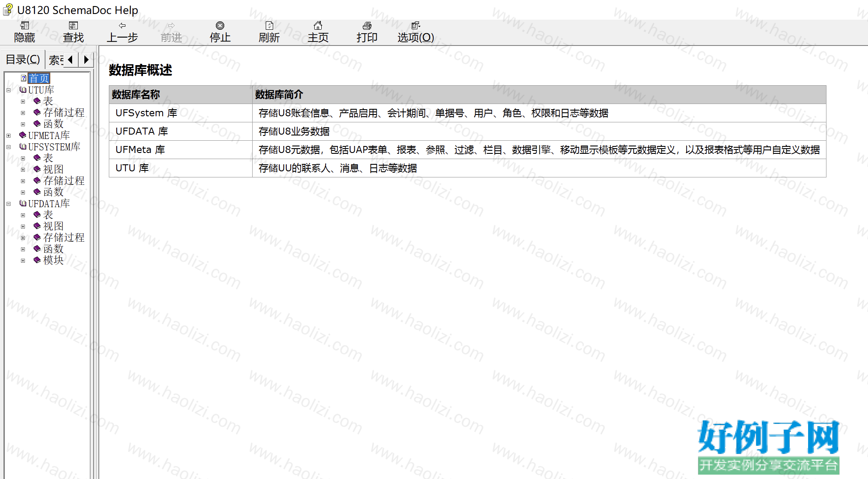Click the 数据库概述 page heading
Image resolution: width=868 pixels, height=479 pixels.
coord(140,70)
